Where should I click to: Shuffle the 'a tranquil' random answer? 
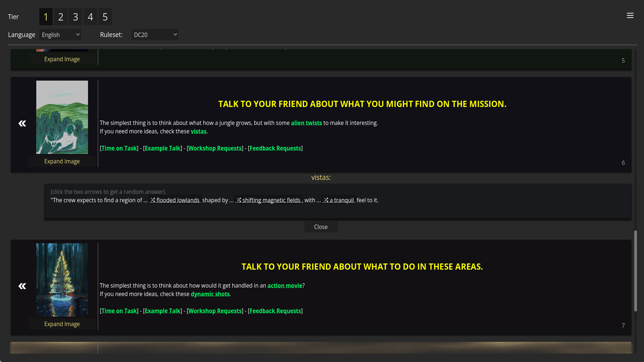point(339,200)
